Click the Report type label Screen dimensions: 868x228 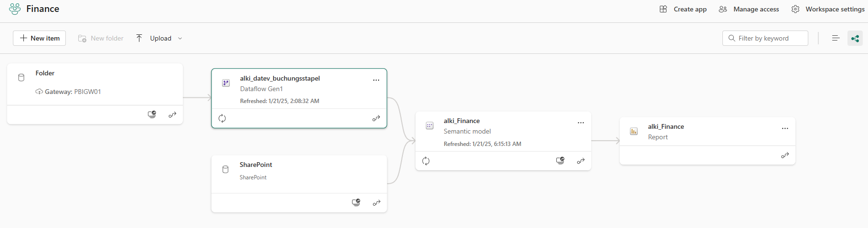[658, 137]
